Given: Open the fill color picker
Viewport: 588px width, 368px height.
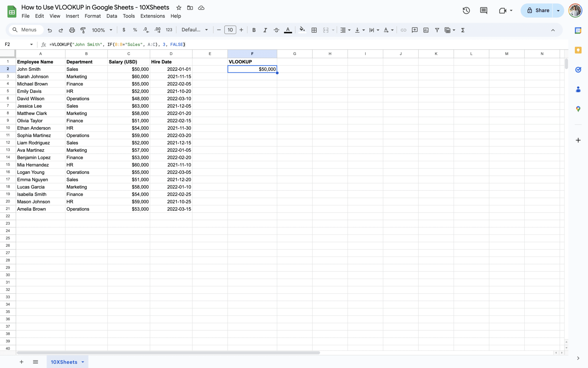Looking at the screenshot, I should tap(302, 30).
